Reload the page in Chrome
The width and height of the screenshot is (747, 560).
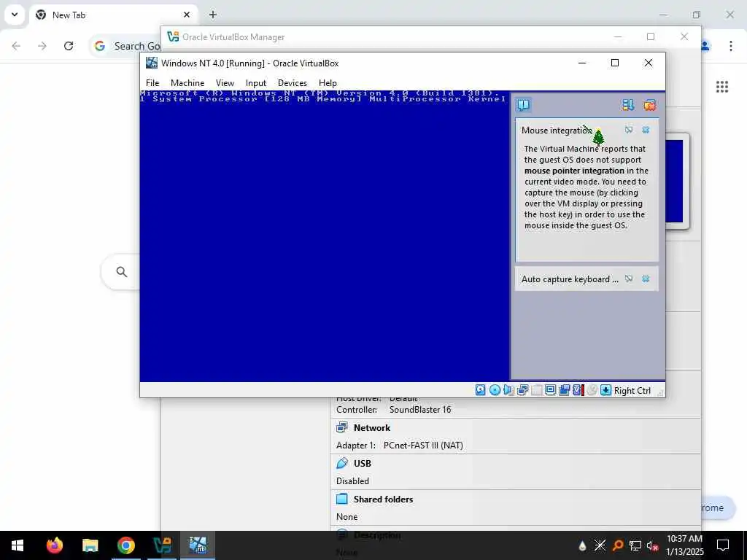(69, 46)
